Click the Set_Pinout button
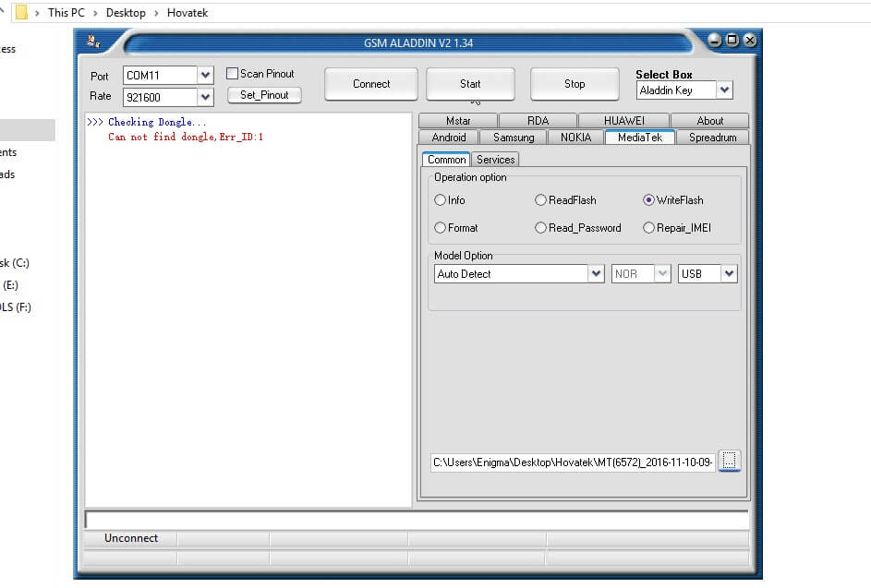This screenshot has width=871, height=588. 264,95
